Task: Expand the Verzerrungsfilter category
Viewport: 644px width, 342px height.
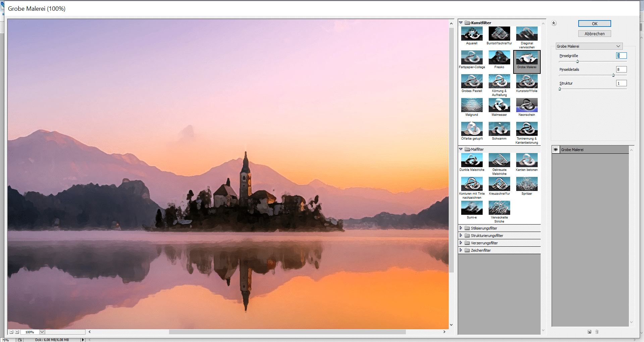Action: 461,243
